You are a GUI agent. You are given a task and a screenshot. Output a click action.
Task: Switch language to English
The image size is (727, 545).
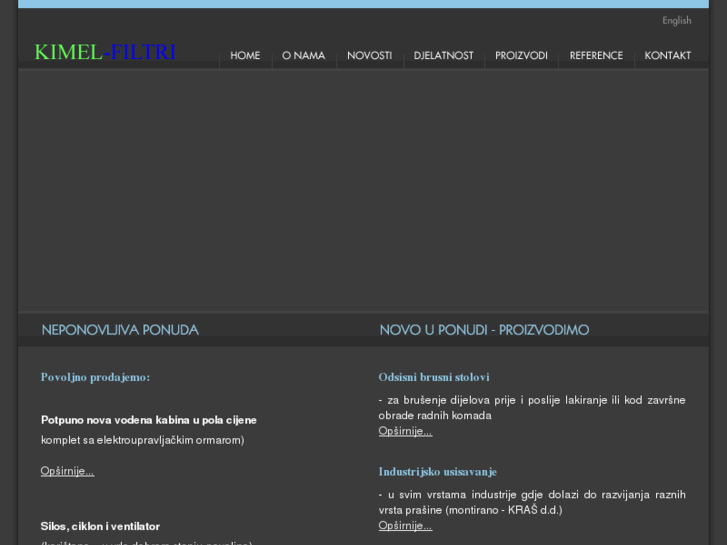pos(676,20)
